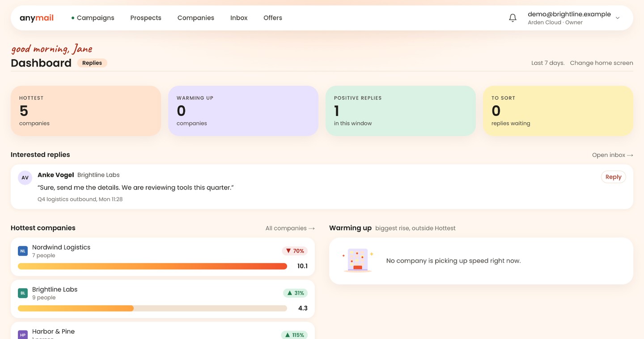Screen dimensions: 644x339
Task: Open the To sort replies waiting card
Action: 558,111
